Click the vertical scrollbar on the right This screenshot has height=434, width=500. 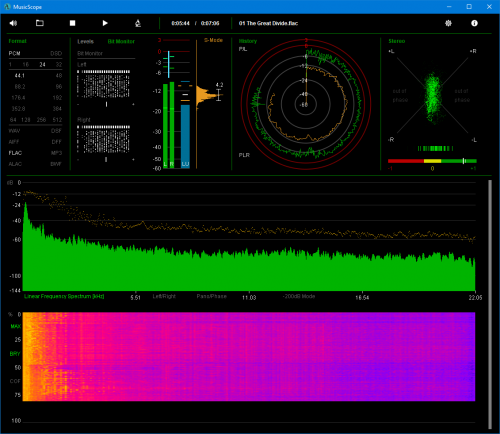(490, 304)
